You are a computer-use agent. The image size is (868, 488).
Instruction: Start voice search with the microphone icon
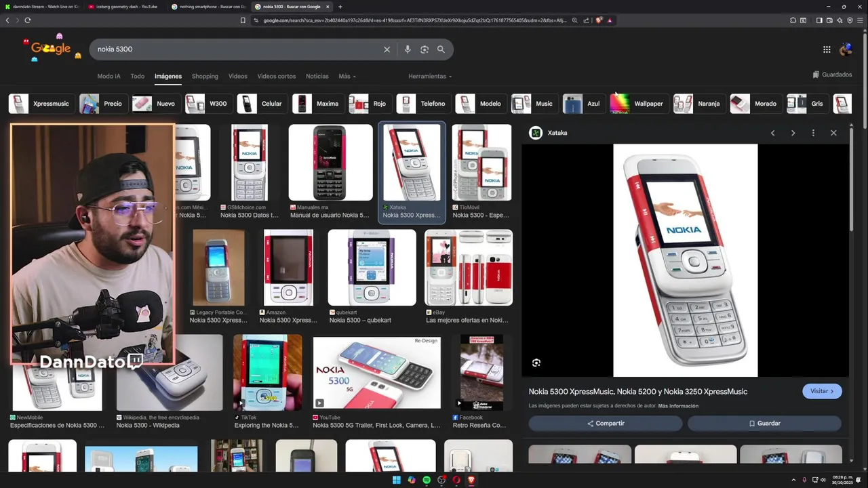point(408,49)
